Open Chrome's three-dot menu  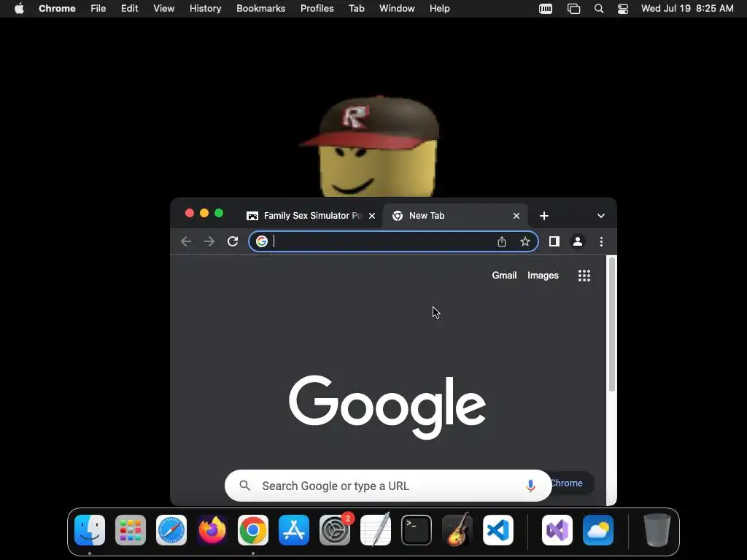(601, 241)
